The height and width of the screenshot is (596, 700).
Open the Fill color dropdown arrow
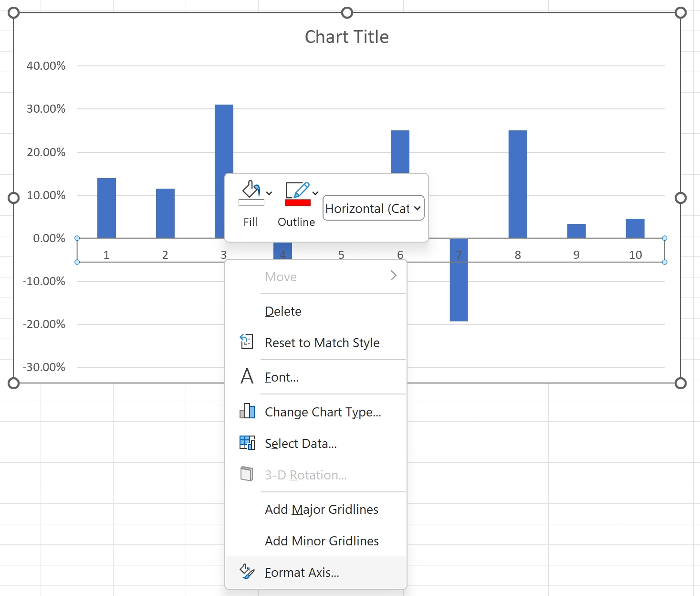coord(269,193)
